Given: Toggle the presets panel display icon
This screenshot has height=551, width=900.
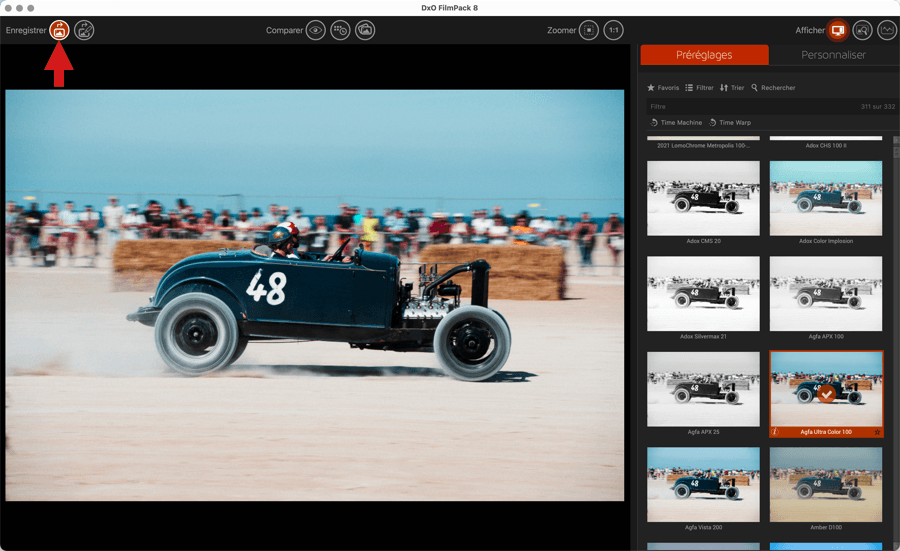Looking at the screenshot, I should pos(837,31).
